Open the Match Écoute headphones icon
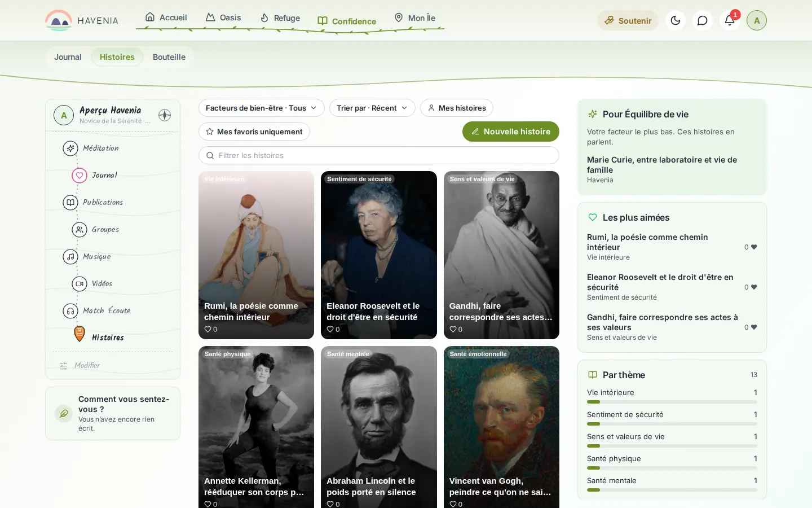Screen dimensions: 812x508 click(x=70, y=310)
